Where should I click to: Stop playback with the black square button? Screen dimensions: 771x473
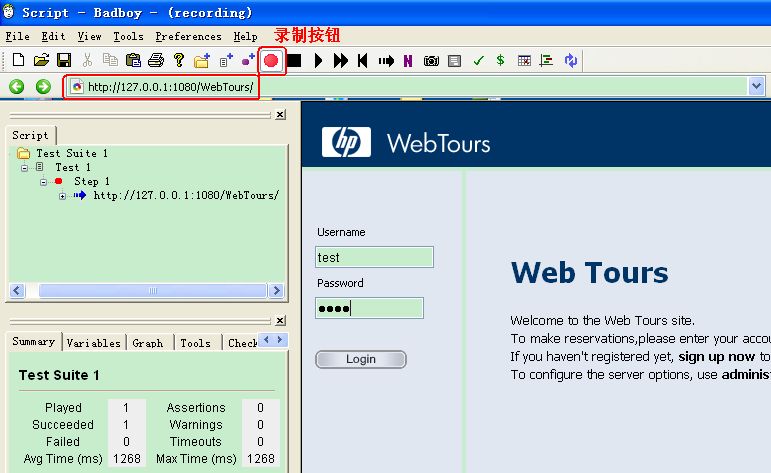pyautogui.click(x=294, y=60)
